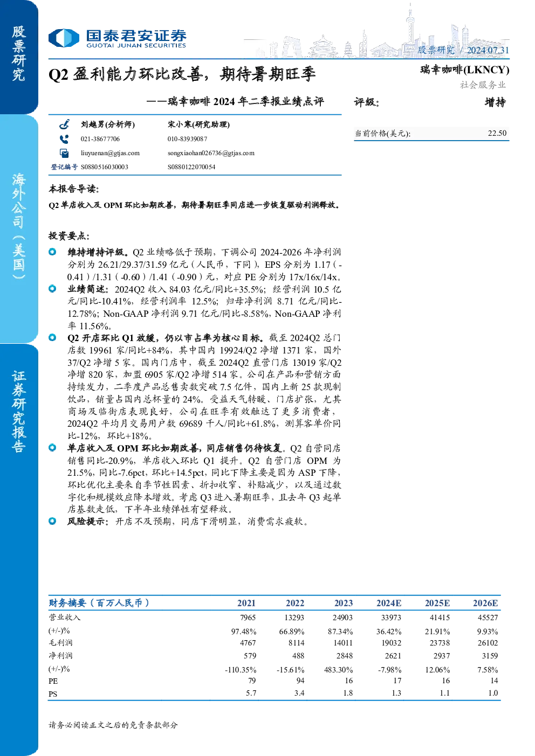Click the PE row label
The image size is (535, 756).
coord(53,681)
